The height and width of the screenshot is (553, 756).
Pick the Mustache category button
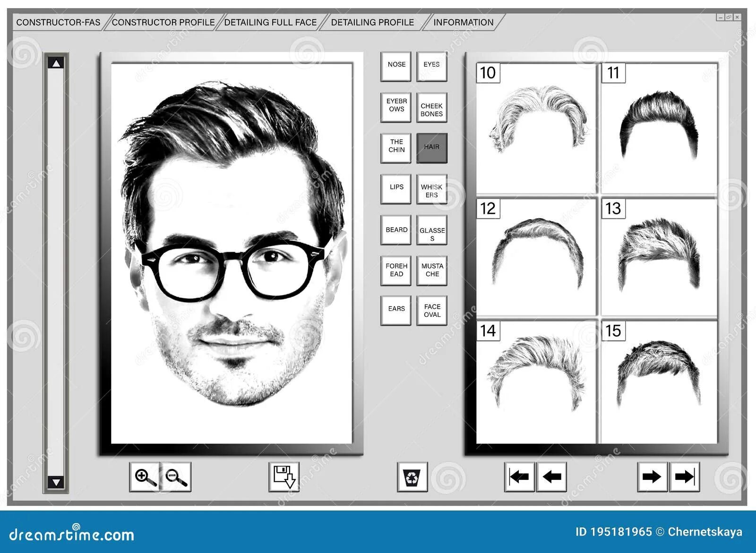click(x=432, y=271)
